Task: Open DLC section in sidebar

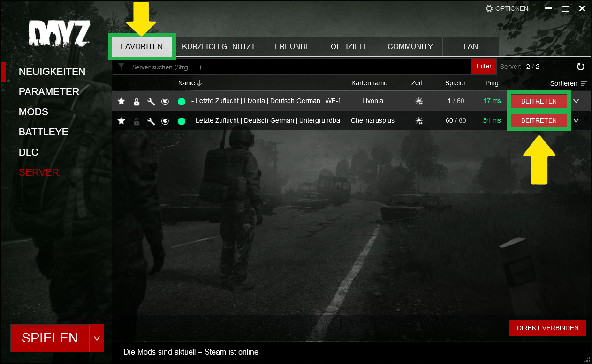Action: tap(29, 152)
